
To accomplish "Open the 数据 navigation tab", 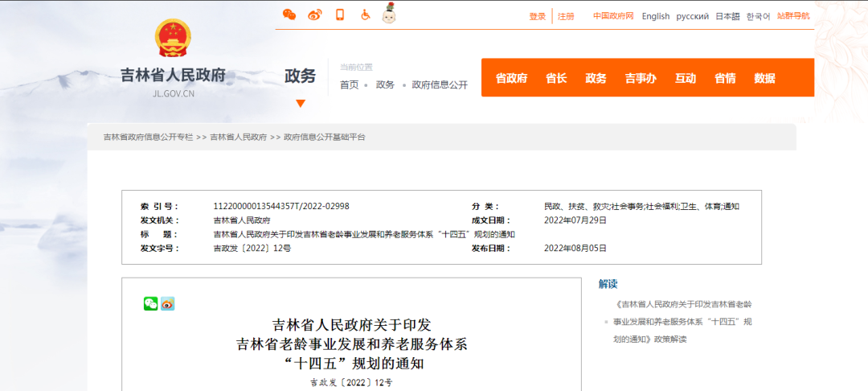I will click(764, 78).
